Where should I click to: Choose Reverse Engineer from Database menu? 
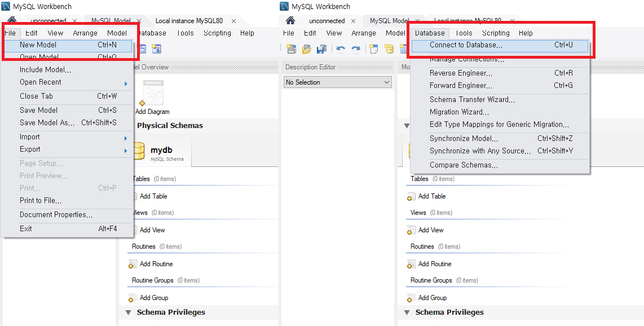pyautogui.click(x=500, y=73)
